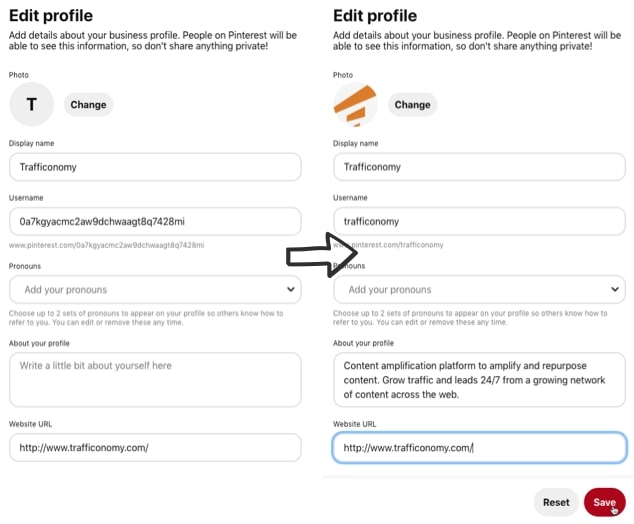Click the left Change photo button

[89, 105]
